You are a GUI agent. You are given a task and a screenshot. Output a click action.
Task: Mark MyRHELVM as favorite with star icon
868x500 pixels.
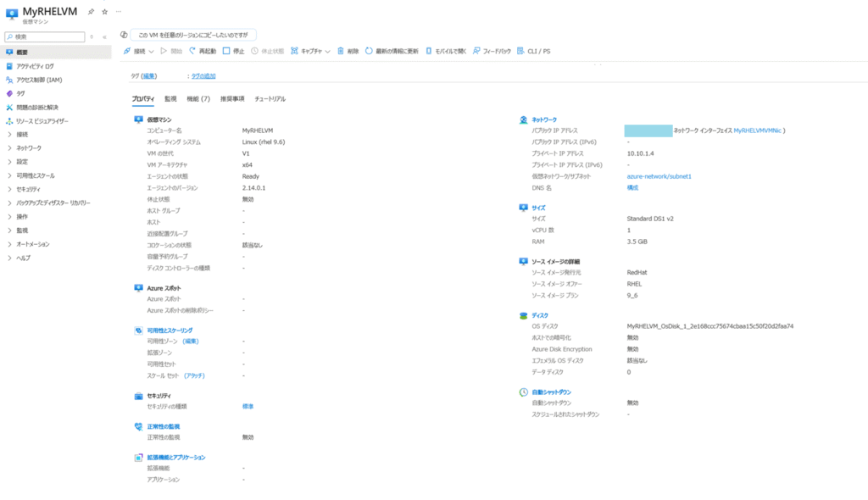point(104,12)
